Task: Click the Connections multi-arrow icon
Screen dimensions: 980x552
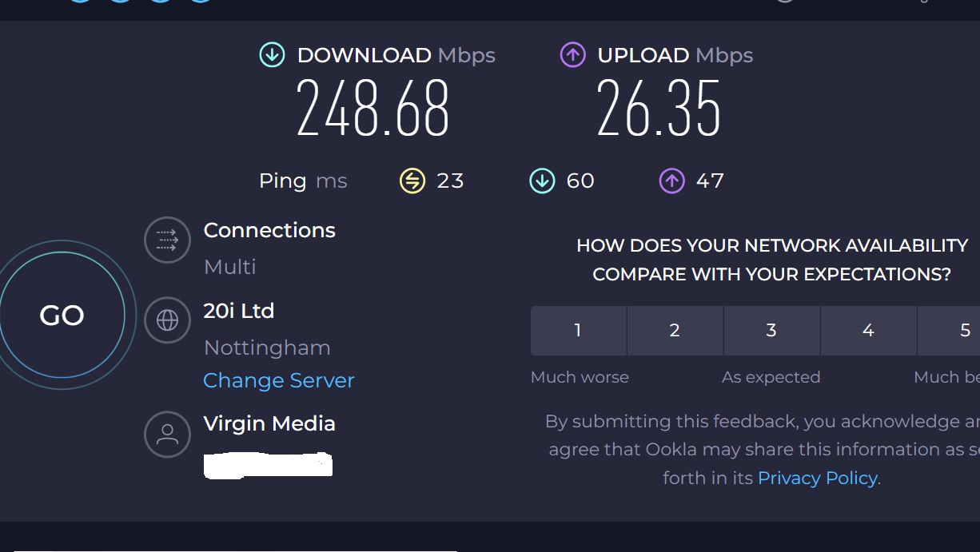Action: coord(167,240)
